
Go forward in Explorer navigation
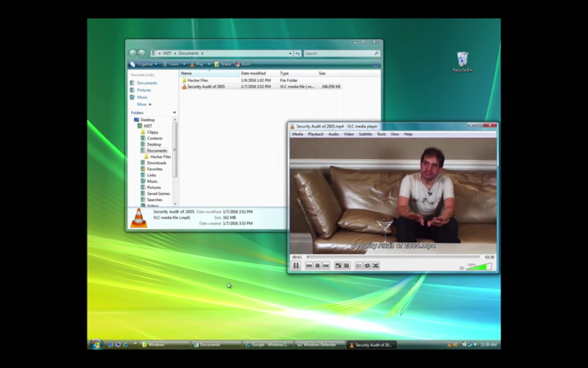(x=141, y=53)
